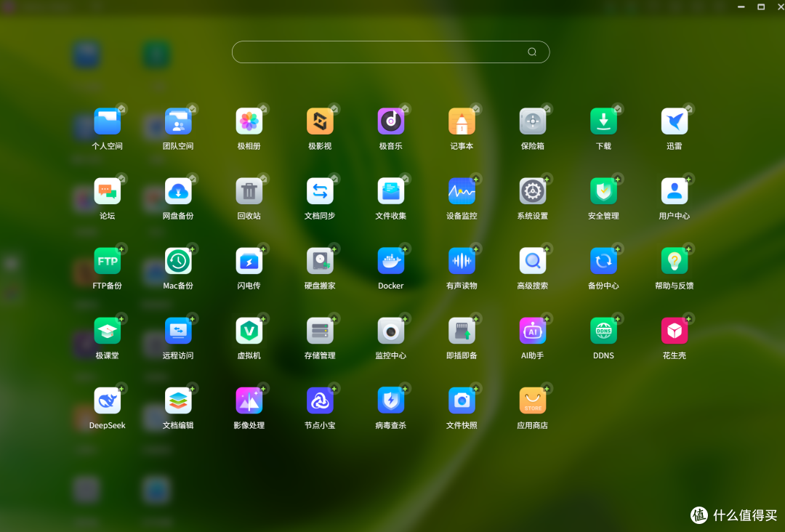Launch the 虚拟机 virtual machine app

249,331
